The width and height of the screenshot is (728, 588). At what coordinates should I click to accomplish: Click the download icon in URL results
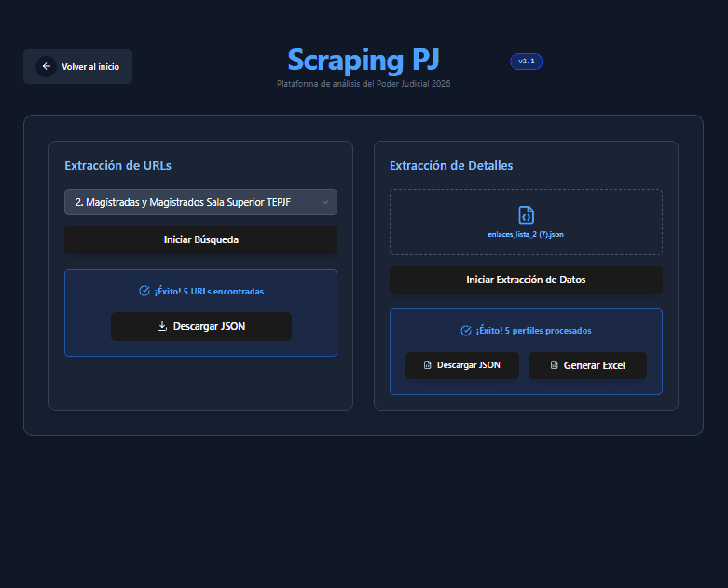[x=161, y=327]
